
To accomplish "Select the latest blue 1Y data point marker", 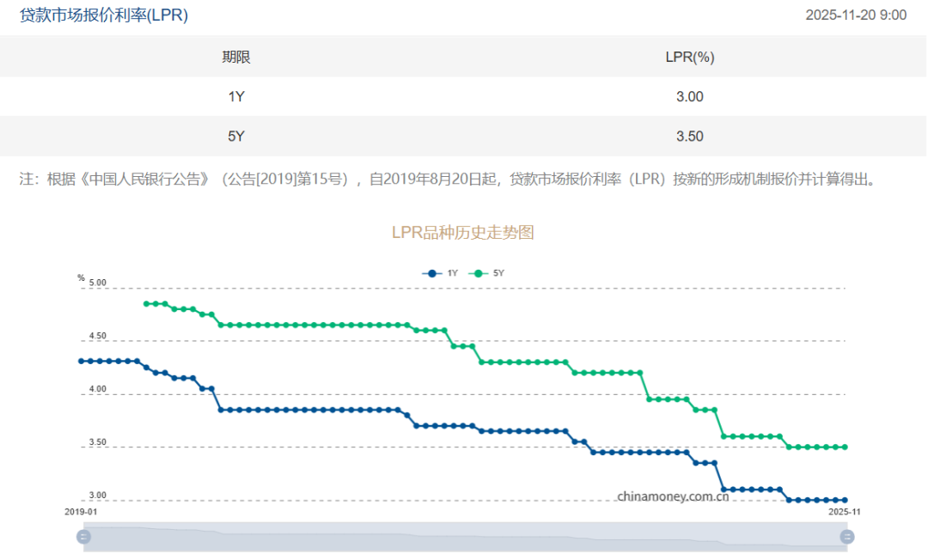I will click(844, 499).
